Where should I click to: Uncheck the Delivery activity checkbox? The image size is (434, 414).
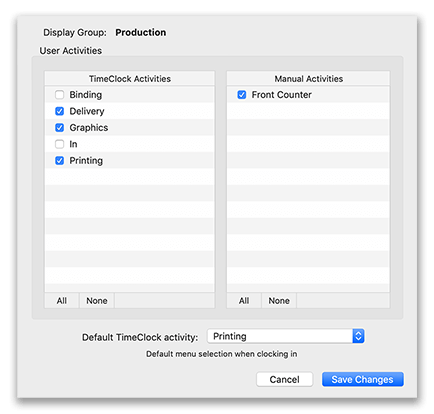click(59, 111)
